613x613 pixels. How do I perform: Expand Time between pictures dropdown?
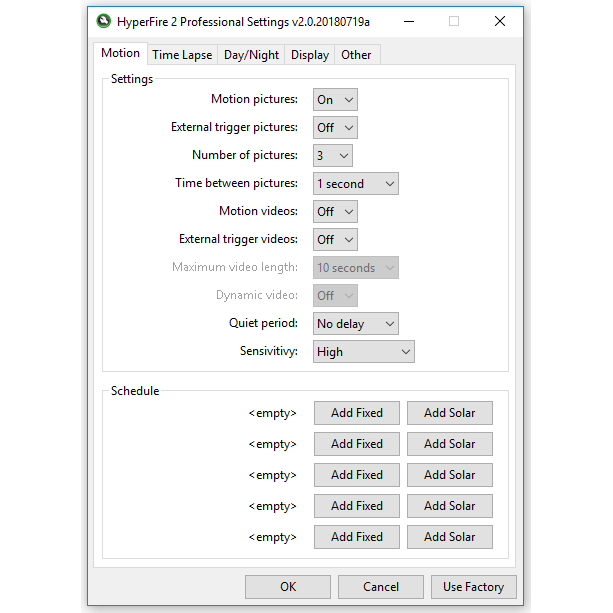356,184
